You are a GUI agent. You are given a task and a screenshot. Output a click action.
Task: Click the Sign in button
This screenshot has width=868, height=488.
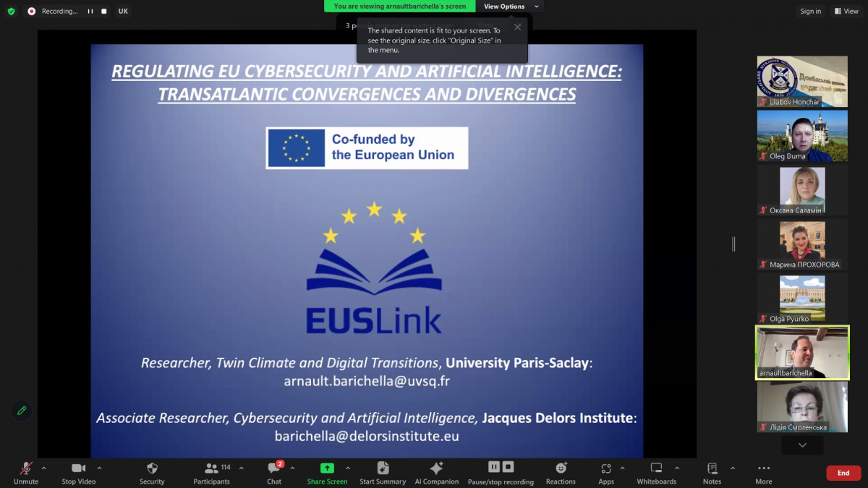[x=810, y=12]
